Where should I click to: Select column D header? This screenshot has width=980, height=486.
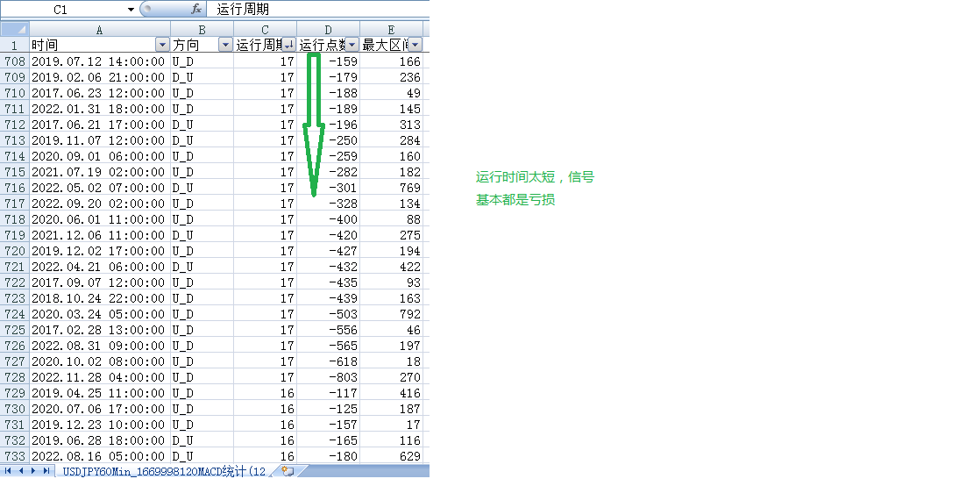pos(328,30)
